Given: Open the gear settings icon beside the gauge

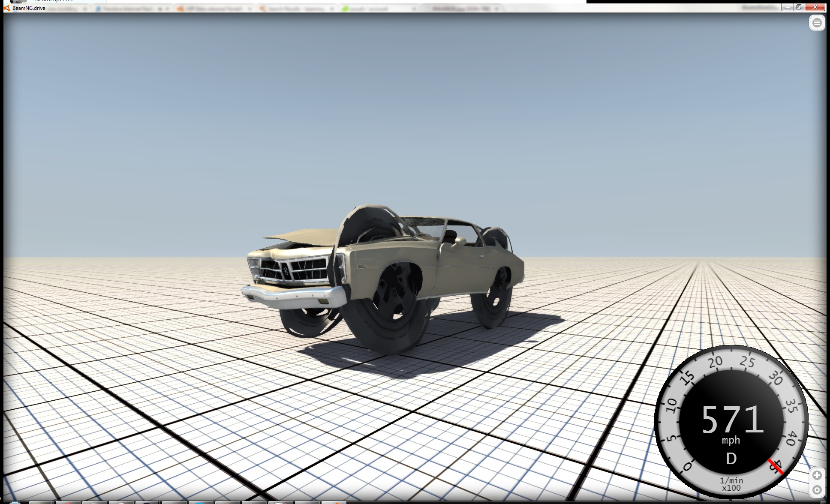Looking at the screenshot, I should tap(817, 490).
